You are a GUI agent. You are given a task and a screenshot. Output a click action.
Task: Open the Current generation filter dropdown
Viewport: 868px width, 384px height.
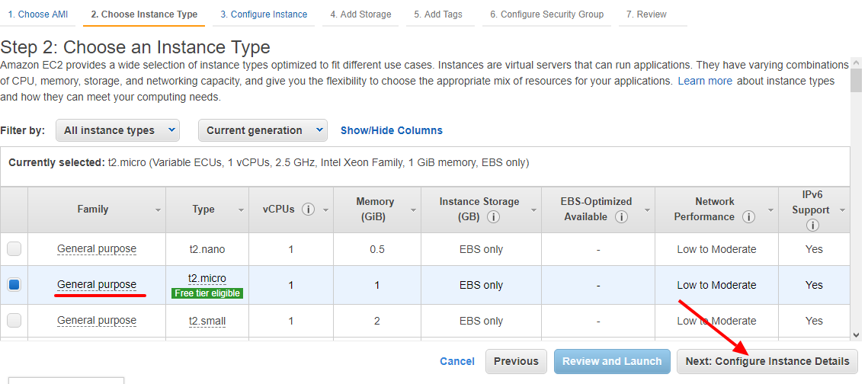(x=262, y=130)
